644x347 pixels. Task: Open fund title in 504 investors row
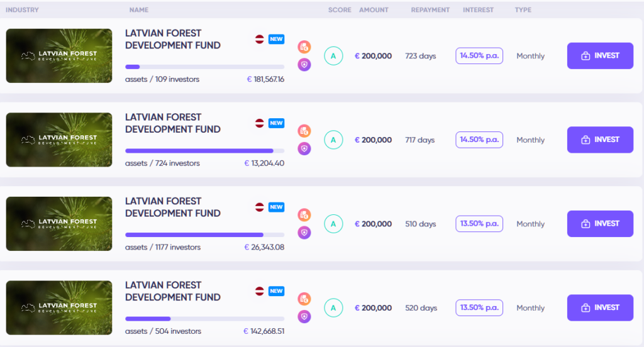point(173,291)
